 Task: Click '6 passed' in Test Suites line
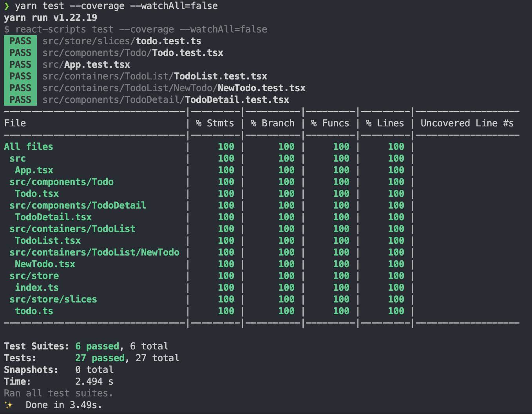[x=97, y=346]
